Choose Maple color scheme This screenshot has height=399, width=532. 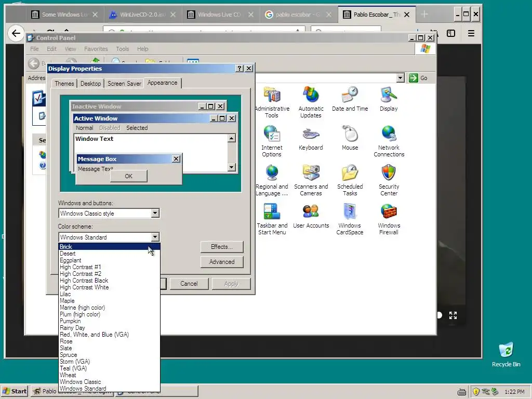click(109, 301)
